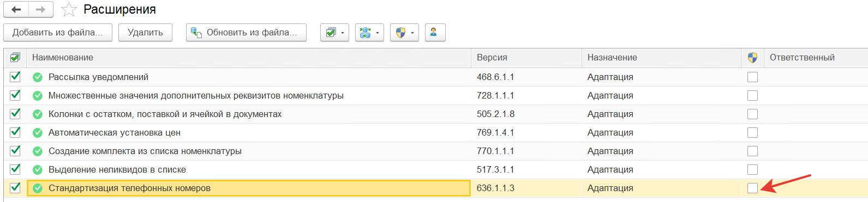
Task: Click green status icon of Множественные значения row
Action: click(x=38, y=96)
